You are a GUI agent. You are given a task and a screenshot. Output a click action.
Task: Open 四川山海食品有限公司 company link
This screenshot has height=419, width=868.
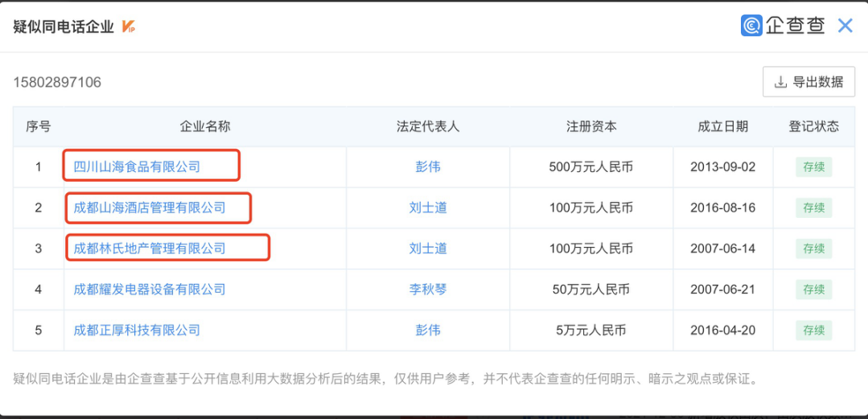[137, 167]
